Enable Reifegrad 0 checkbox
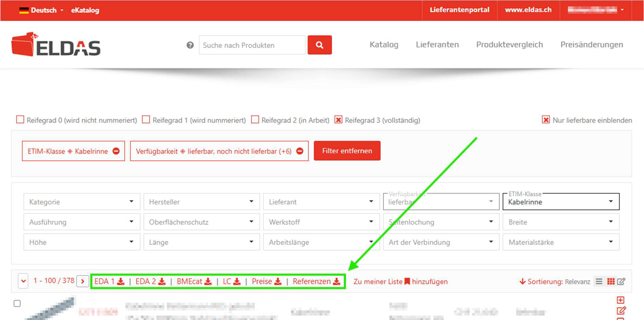Viewport: 644px width, 320px height. coord(20,120)
